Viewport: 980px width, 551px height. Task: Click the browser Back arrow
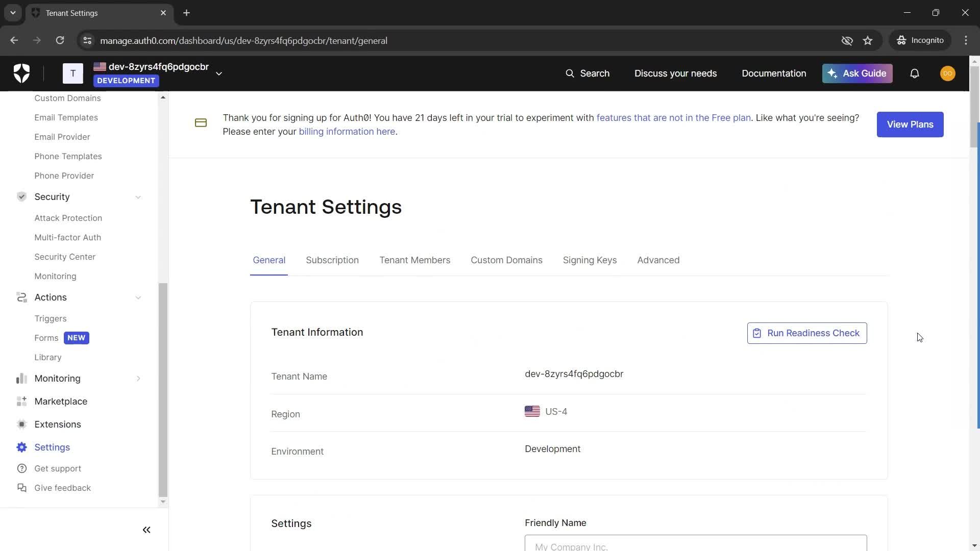[14, 40]
